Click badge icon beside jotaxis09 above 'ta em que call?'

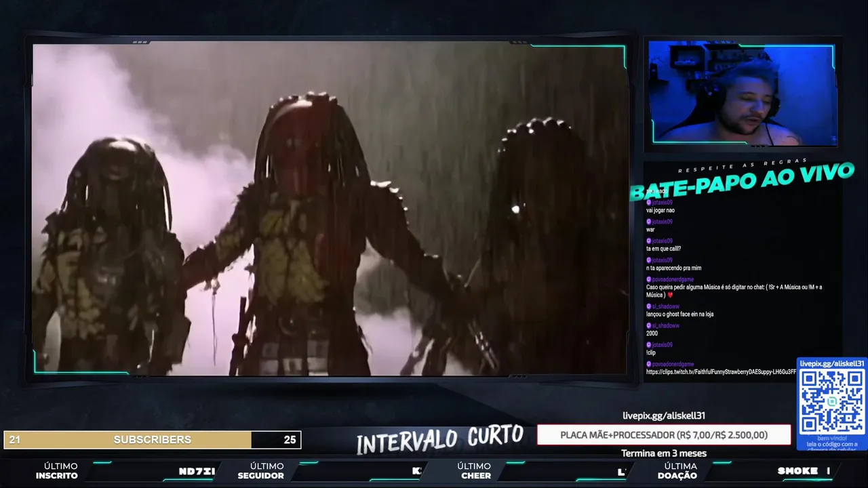649,241
